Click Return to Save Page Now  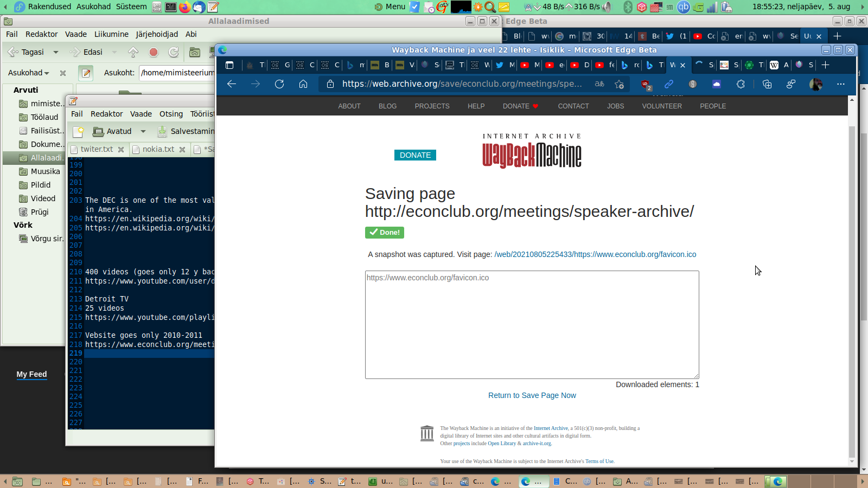pos(532,395)
